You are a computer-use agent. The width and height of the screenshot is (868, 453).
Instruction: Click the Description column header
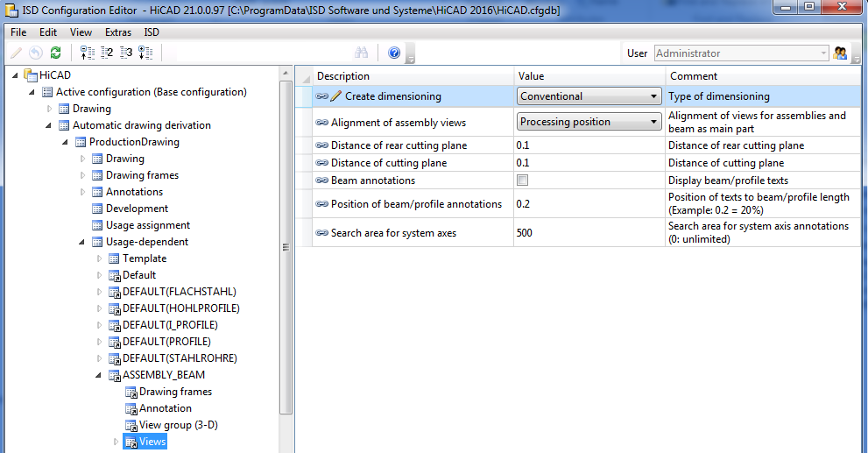coord(343,76)
